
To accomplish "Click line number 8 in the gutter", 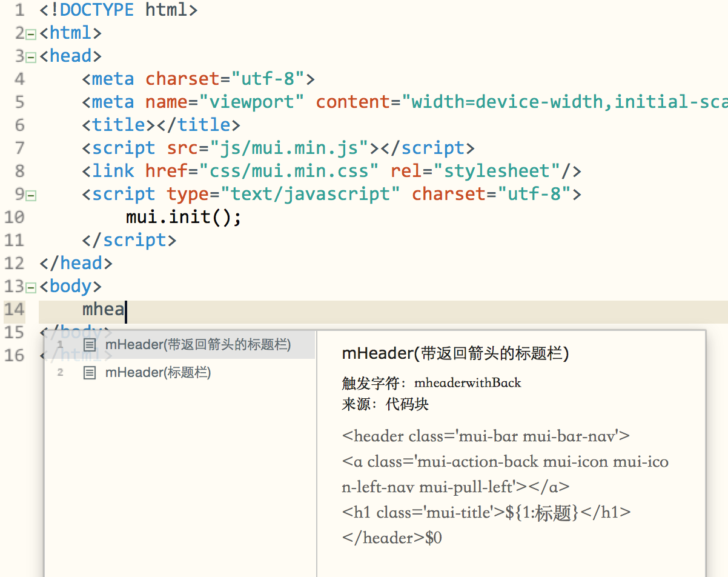I will tap(19, 172).
